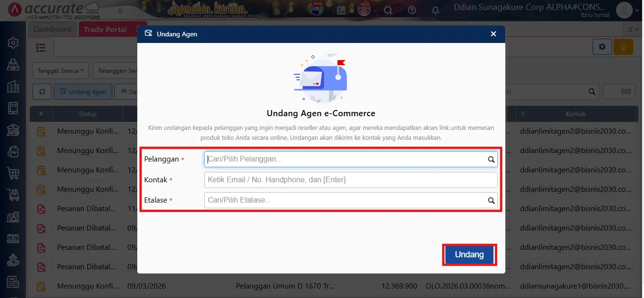The height and width of the screenshot is (298, 644).
Task: Open the Tanggal: Semua filter dropdown
Action: coord(60,71)
